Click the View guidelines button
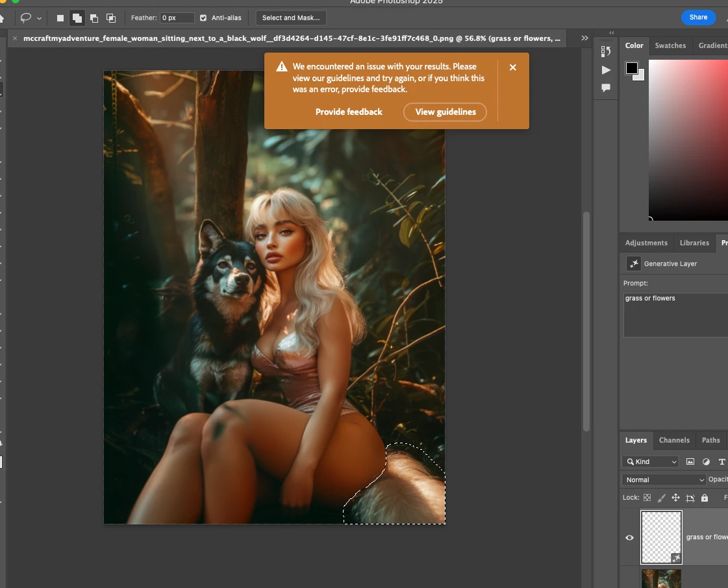 pyautogui.click(x=445, y=112)
